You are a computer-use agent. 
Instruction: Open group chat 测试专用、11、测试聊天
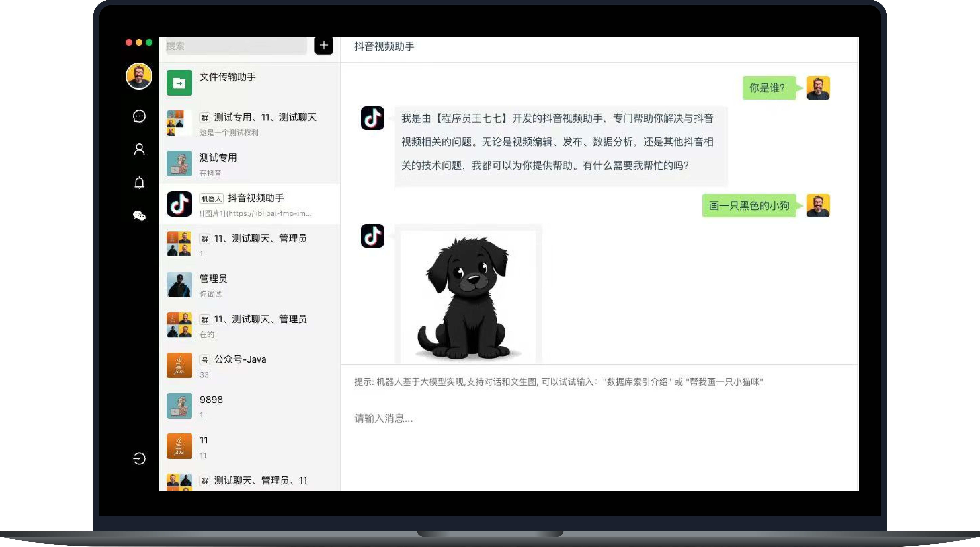[250, 123]
